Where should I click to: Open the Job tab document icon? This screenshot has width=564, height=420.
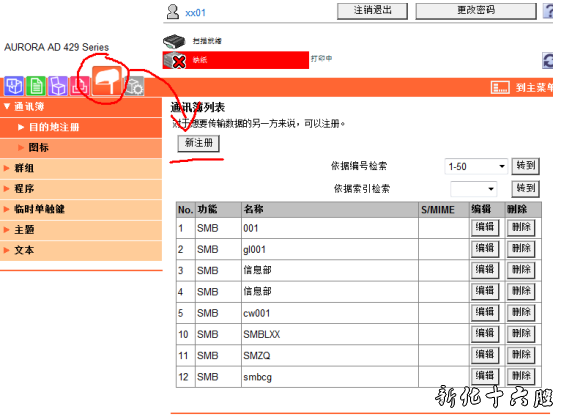pos(36,86)
